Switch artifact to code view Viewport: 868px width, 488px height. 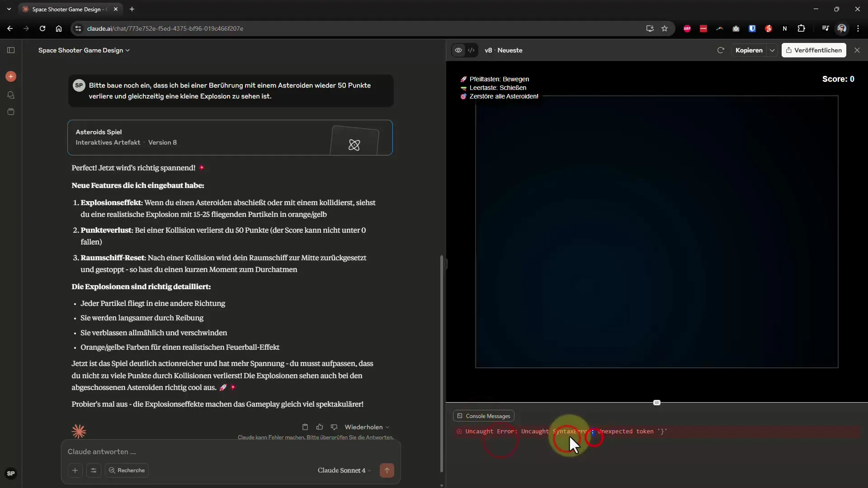click(x=471, y=50)
